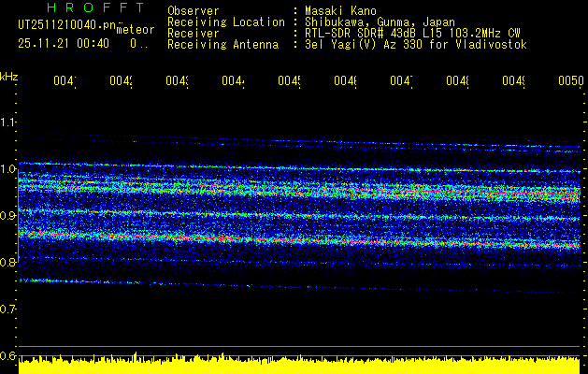This screenshot has height=374, width=588.
Task: Click the 'Receiver' label
Action: (194, 34)
